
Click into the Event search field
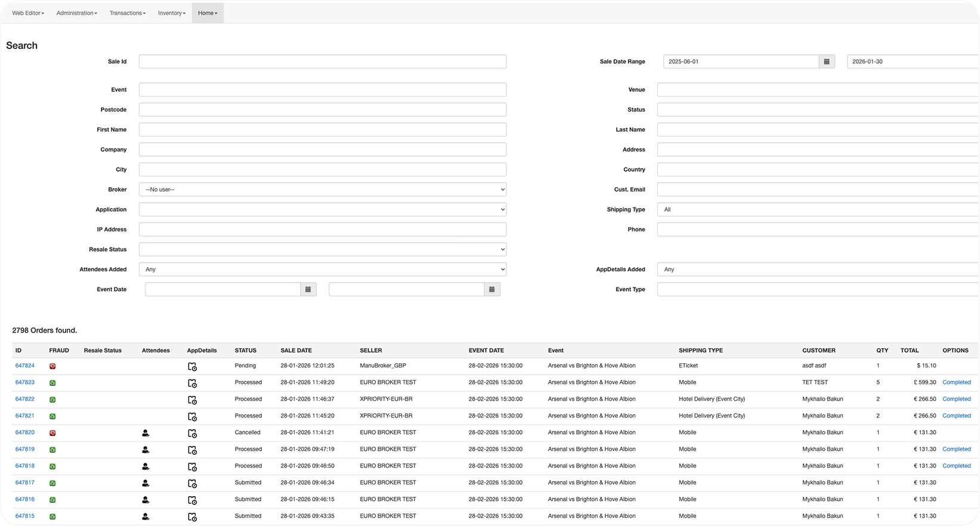pos(323,89)
